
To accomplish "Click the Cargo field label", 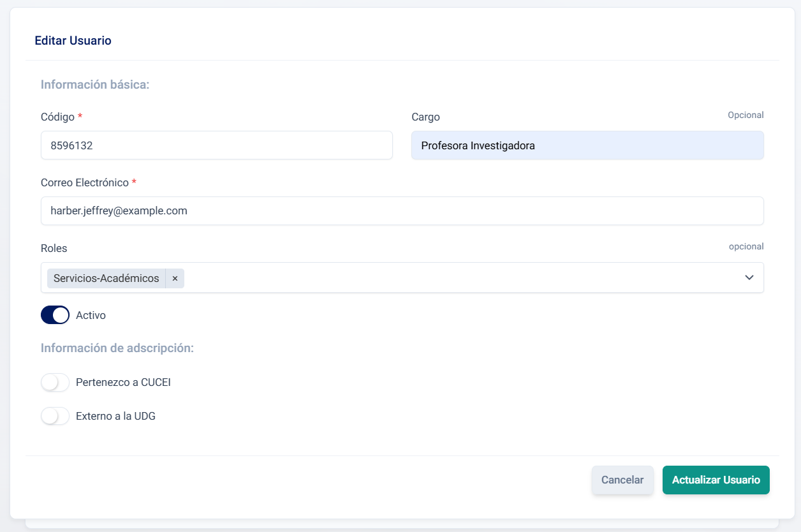I will (425, 117).
